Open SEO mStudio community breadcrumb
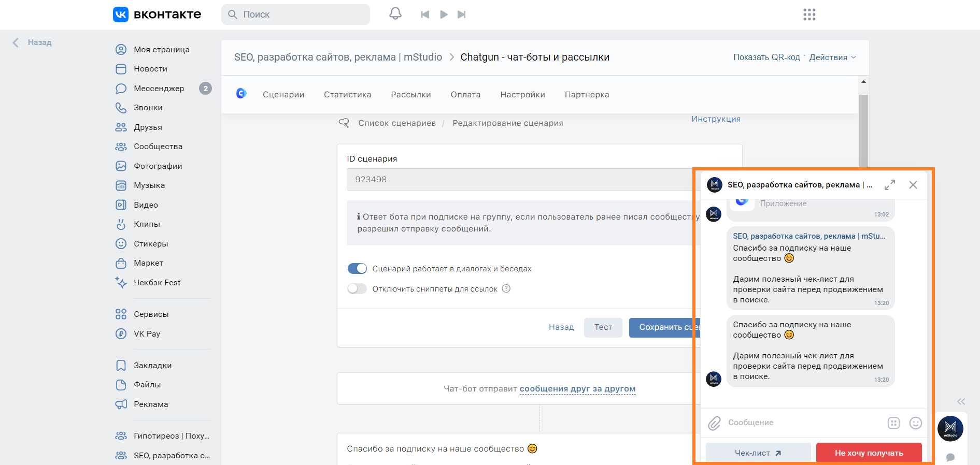 coord(338,57)
